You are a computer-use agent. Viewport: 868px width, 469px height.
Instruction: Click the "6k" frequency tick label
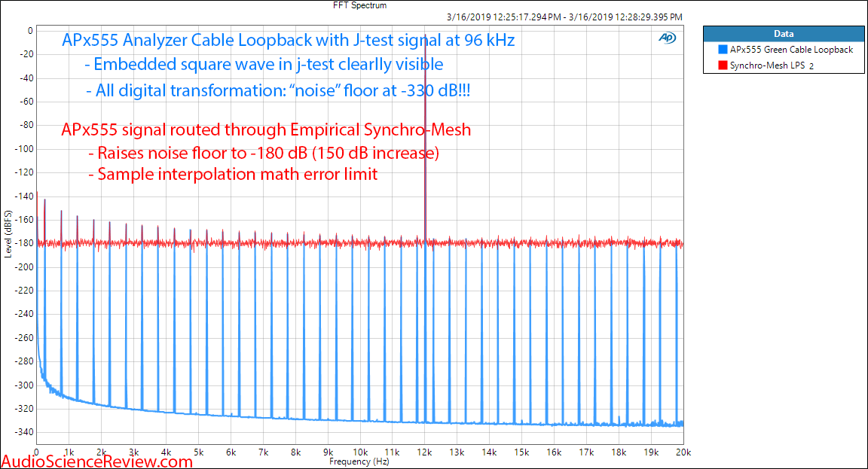(231, 452)
